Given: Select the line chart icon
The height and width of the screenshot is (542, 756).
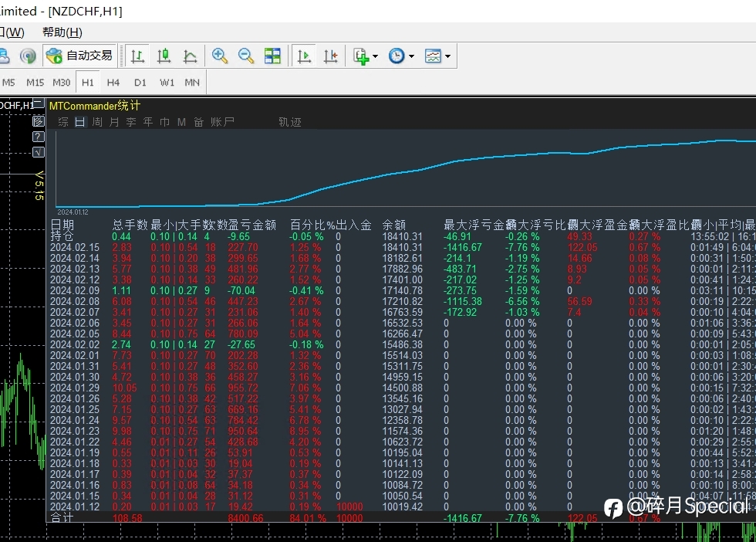Looking at the screenshot, I should click(190, 56).
